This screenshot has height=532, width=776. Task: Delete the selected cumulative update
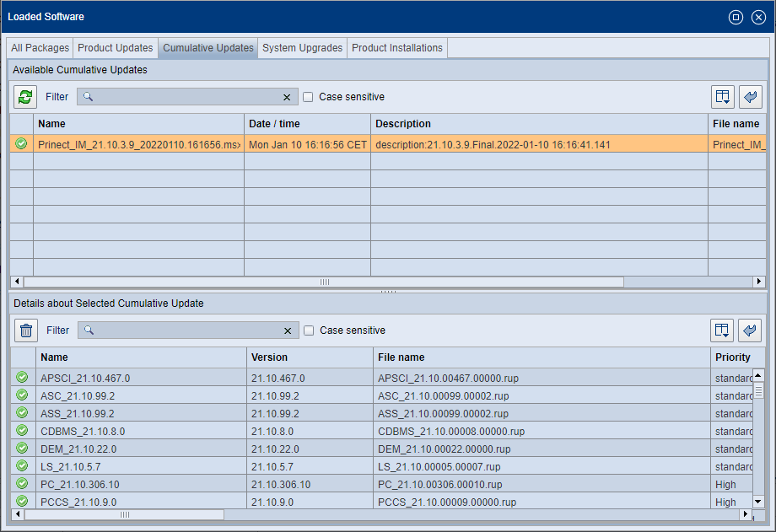click(x=25, y=330)
